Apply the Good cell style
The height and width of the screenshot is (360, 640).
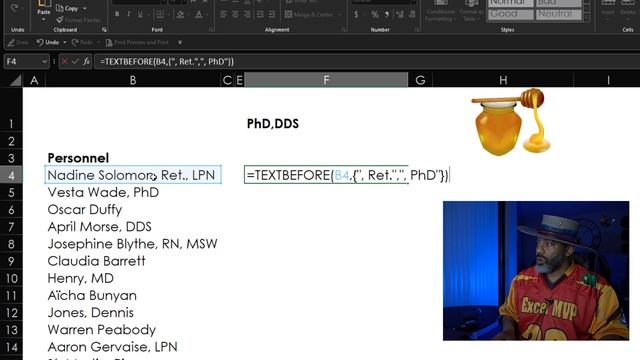tap(511, 14)
